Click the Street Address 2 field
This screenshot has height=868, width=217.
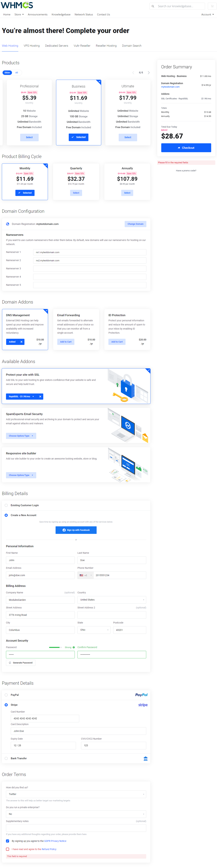pos(112,615)
